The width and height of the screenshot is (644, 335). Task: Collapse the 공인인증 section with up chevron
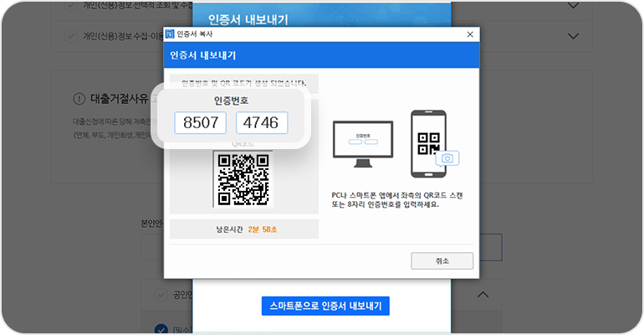coord(483,295)
